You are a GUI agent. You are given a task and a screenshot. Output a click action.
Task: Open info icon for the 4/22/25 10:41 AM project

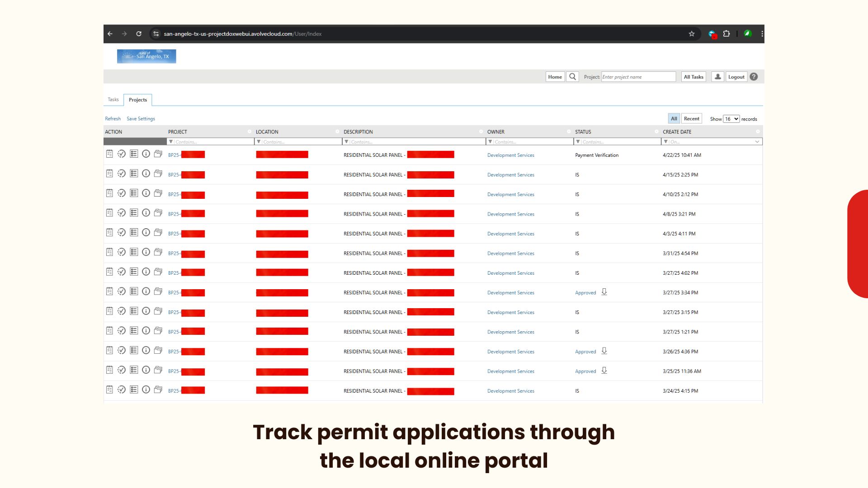point(146,154)
